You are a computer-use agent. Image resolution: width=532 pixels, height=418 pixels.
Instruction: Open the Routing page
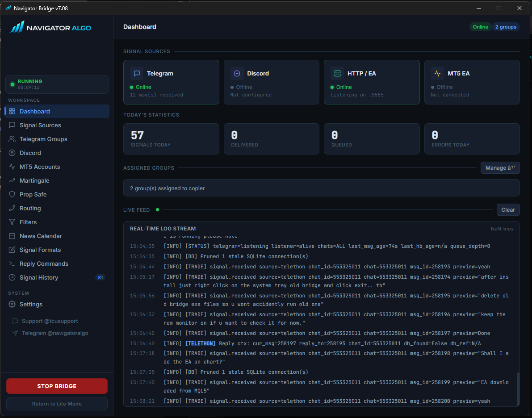pyautogui.click(x=57, y=208)
